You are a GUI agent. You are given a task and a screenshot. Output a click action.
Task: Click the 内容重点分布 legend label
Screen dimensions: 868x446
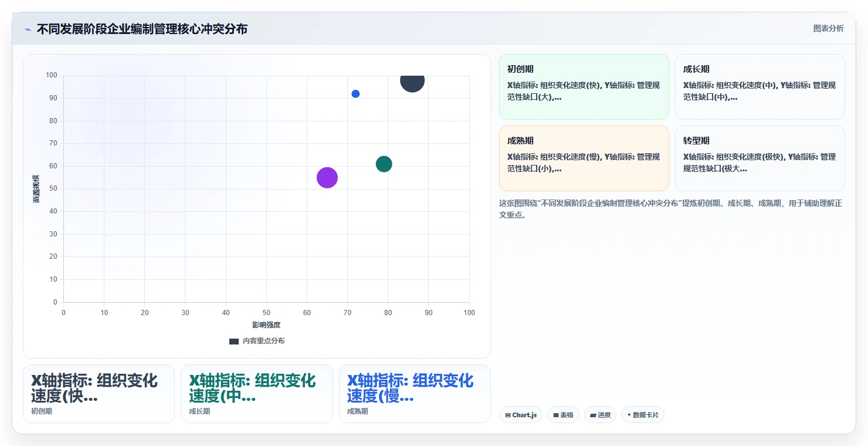[x=264, y=341]
